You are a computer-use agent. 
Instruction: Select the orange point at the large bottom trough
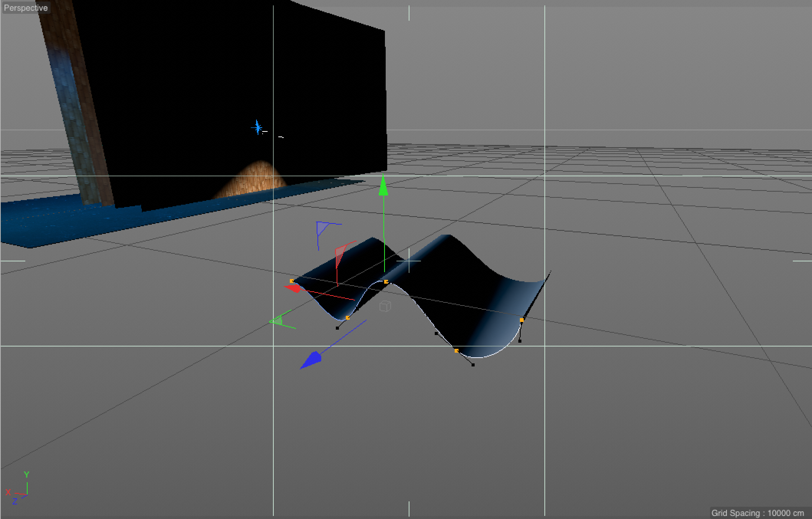(456, 351)
